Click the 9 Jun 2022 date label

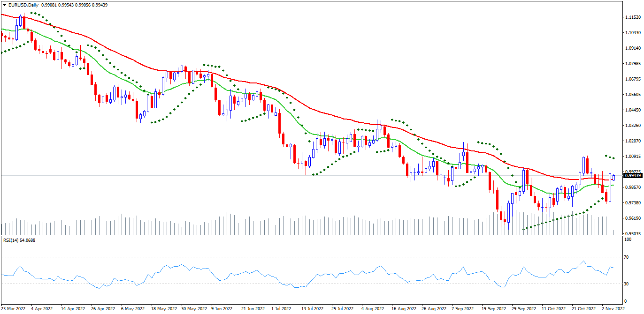tap(222, 309)
